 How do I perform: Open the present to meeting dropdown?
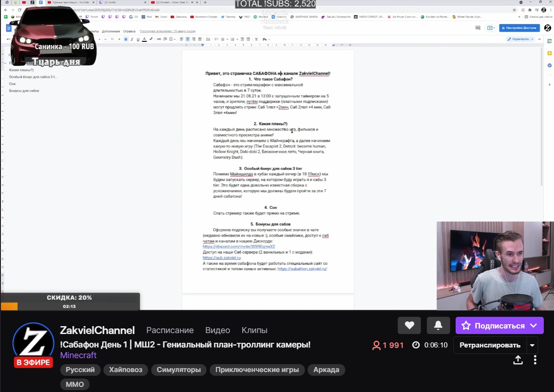pyautogui.click(x=491, y=27)
